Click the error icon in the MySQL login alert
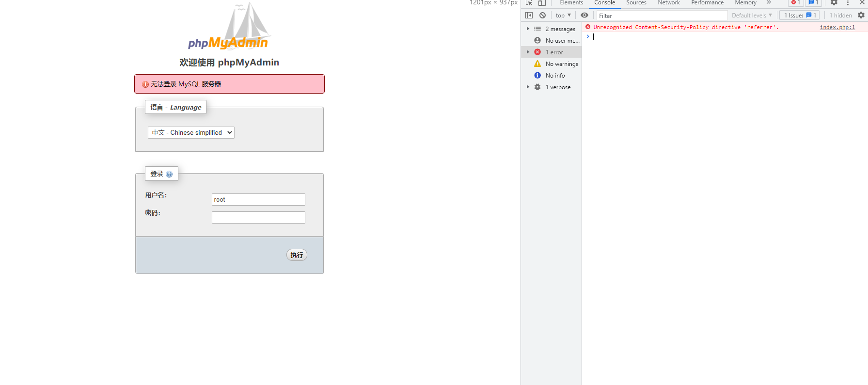868x385 pixels. [145, 84]
